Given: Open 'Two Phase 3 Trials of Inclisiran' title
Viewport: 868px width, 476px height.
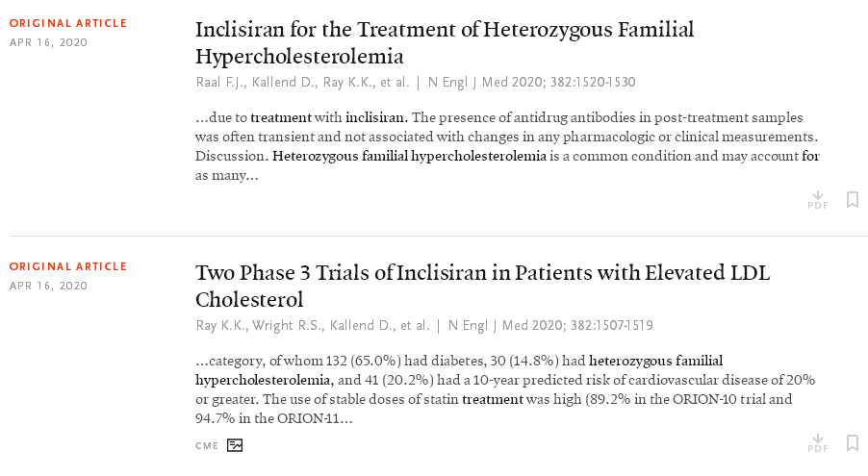Looking at the screenshot, I should coord(483,287).
